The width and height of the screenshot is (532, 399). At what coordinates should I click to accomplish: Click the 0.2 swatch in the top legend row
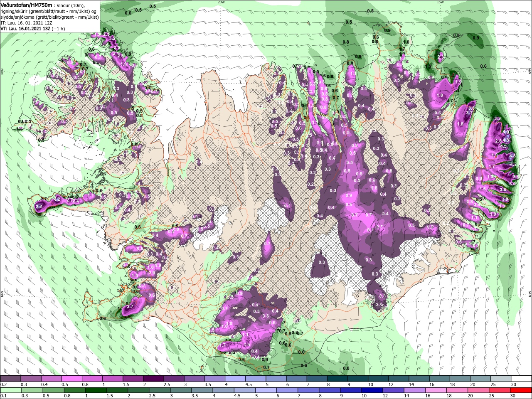tap(10, 379)
